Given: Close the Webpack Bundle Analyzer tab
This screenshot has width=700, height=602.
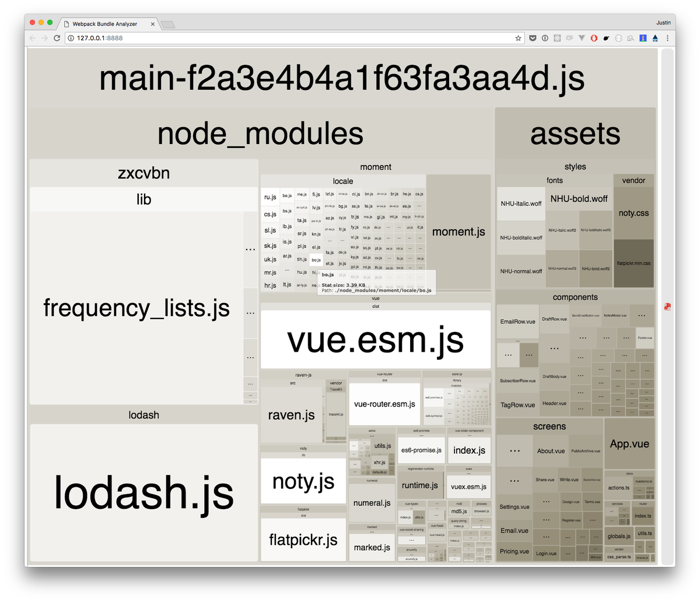Looking at the screenshot, I should (x=153, y=24).
